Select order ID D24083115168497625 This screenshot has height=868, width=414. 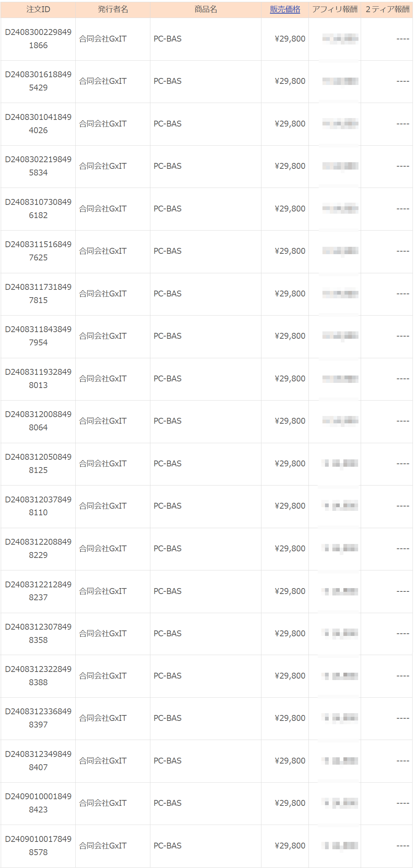(x=38, y=251)
